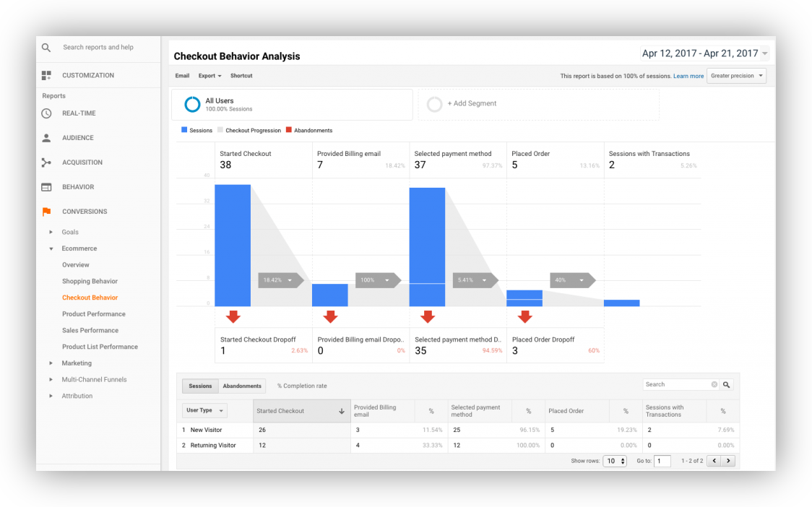The height and width of the screenshot is (507, 812).
Task: Click the search magnifier icon in sidebar
Action: point(46,48)
